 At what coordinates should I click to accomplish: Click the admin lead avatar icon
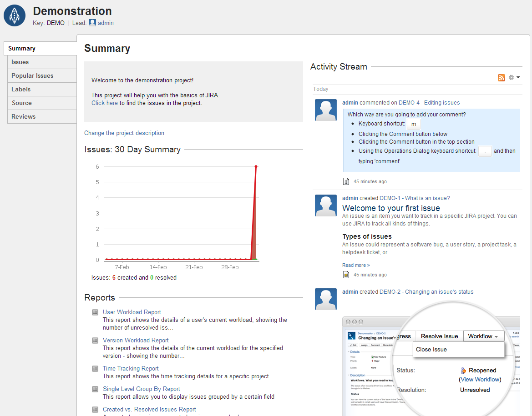click(x=92, y=23)
